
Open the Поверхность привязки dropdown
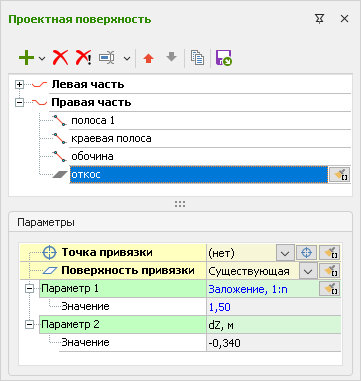click(x=308, y=271)
